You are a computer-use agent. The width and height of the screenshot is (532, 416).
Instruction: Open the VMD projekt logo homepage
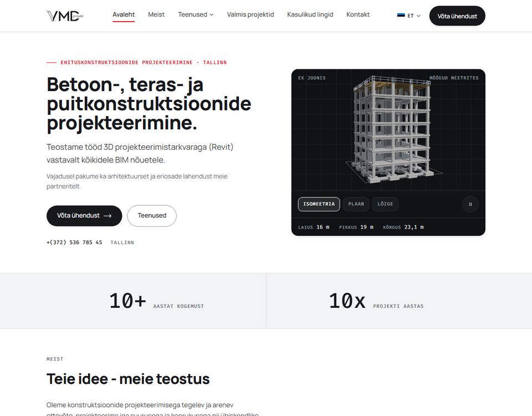click(x=65, y=16)
